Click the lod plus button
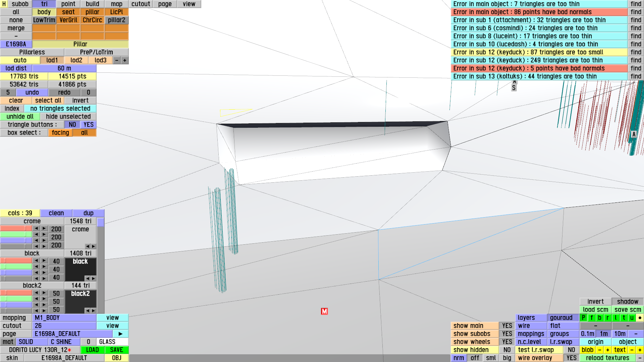Screen dimensions: 644x362 125,60
